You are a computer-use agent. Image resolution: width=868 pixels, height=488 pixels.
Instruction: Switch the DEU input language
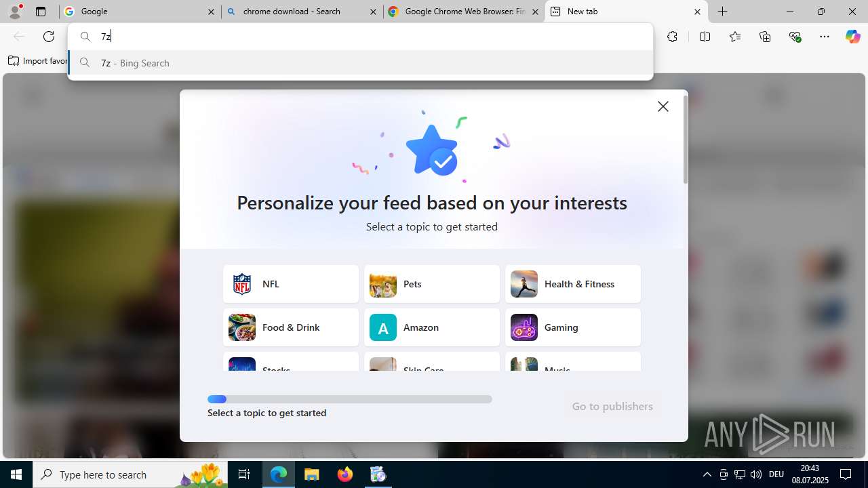[x=776, y=474]
